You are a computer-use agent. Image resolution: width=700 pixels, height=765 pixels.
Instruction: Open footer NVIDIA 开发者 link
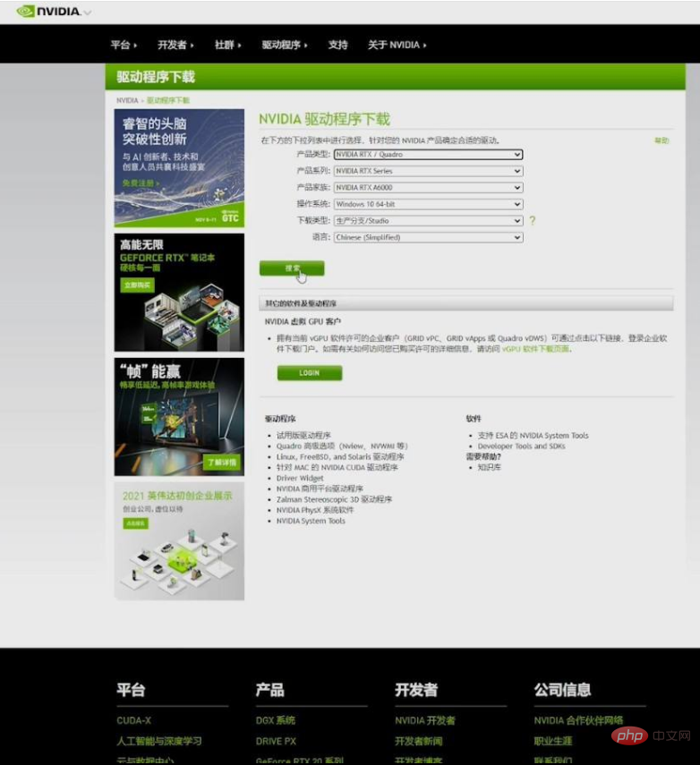click(x=424, y=720)
